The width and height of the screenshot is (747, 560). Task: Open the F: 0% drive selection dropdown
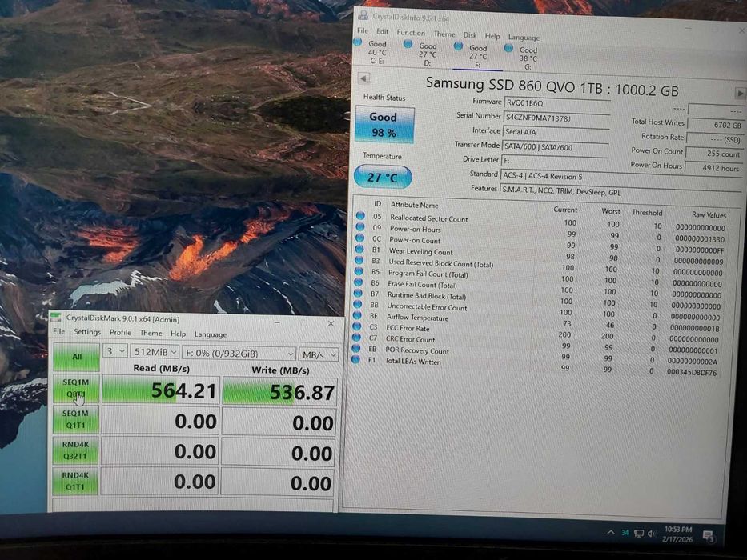pyautogui.click(x=239, y=354)
